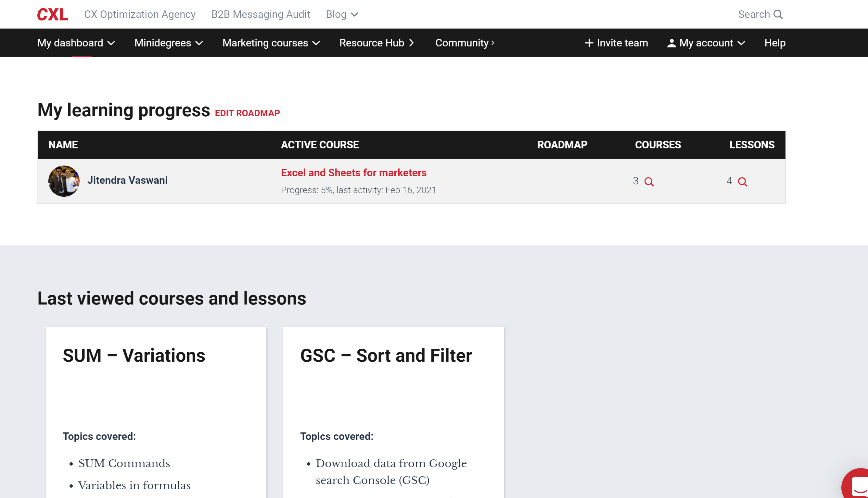The image size is (868, 498).
Task: Open CX Optimization Agency link
Action: (140, 14)
